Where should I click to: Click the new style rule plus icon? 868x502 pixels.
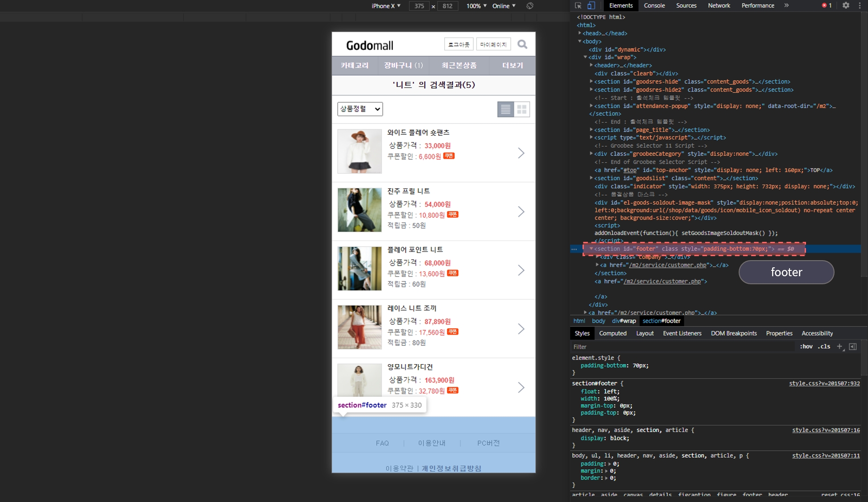pos(839,346)
